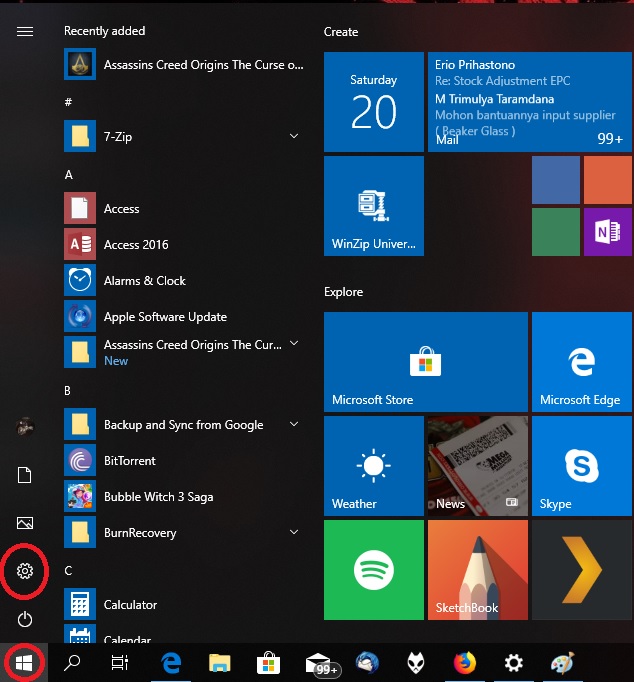Image resolution: width=634 pixels, height=682 pixels.
Task: Click the 'B' letter header in app list
Action: [67, 391]
